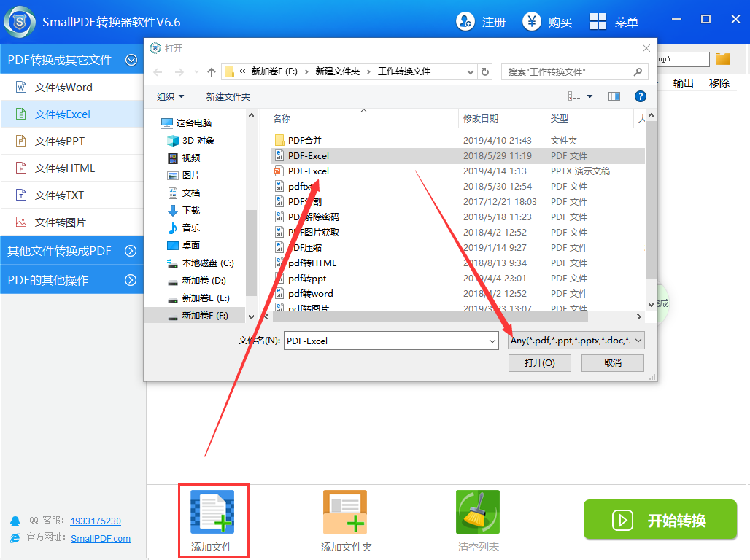
Task: Click the search magnifier icon
Action: click(x=638, y=71)
